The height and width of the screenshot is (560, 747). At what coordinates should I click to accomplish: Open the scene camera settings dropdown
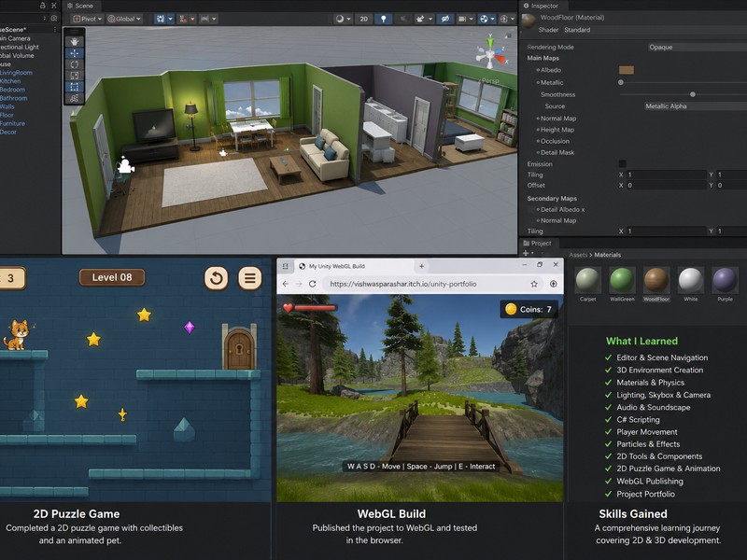464,19
